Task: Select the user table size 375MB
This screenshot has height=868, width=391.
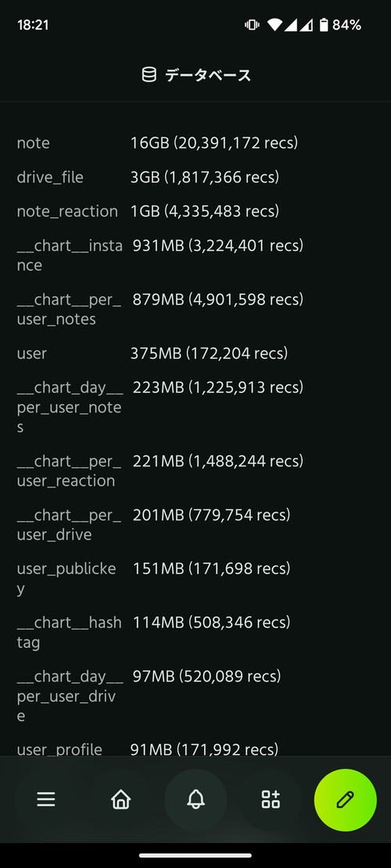Action: pos(156,353)
